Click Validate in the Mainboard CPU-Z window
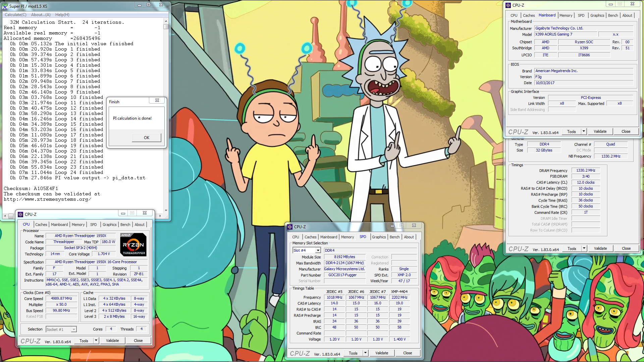This screenshot has width=644, height=362. pyautogui.click(x=600, y=131)
